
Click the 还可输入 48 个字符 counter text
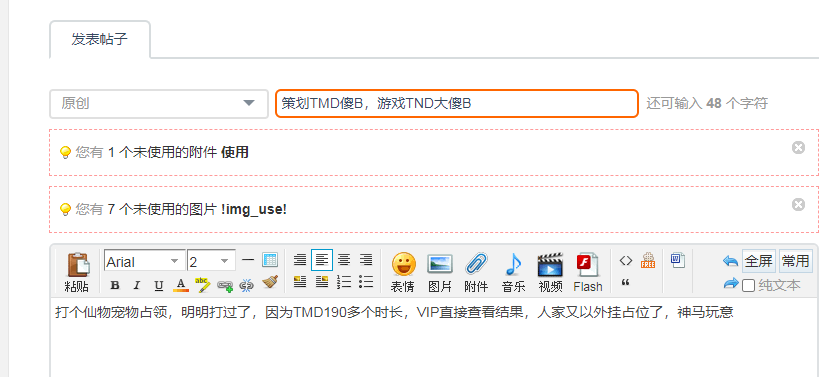707,103
